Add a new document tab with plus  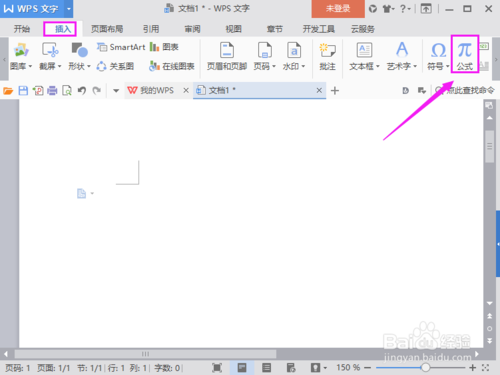335,90
